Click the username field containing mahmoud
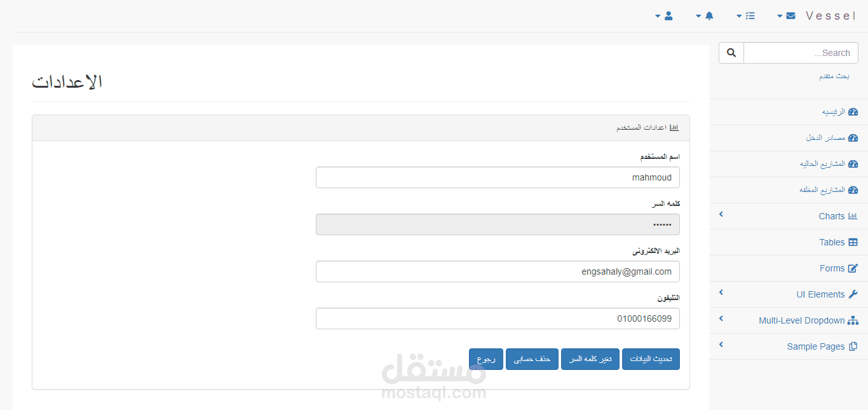Screen dimensions: 868x410 498,177
